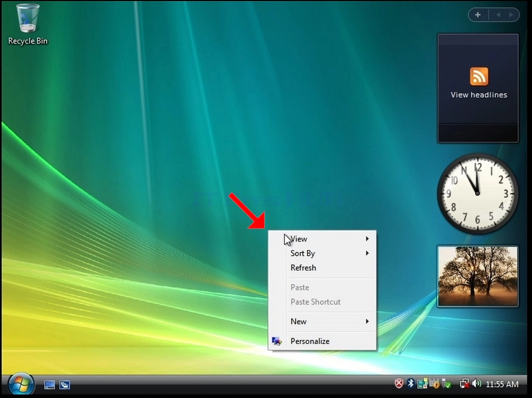Open the volume speaker tray icon
The image size is (532, 398).
pos(477,384)
